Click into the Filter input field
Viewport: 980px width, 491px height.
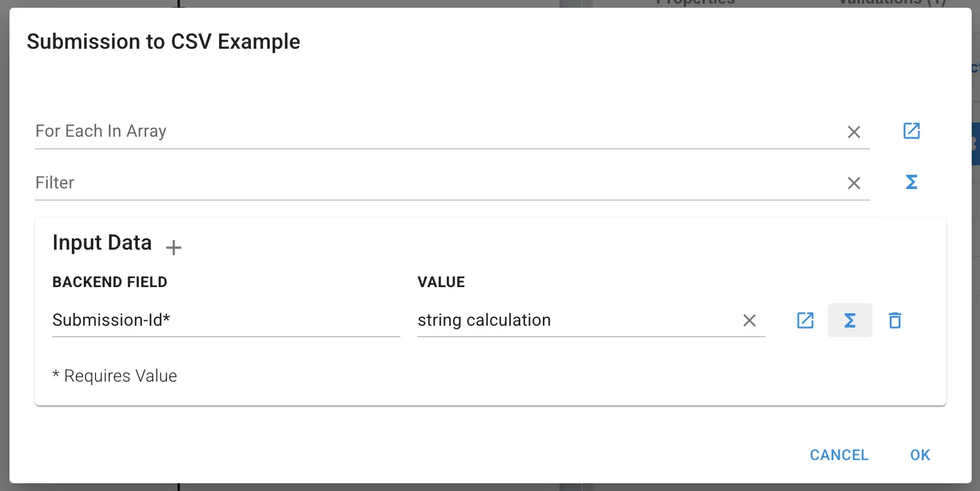pos(356,183)
